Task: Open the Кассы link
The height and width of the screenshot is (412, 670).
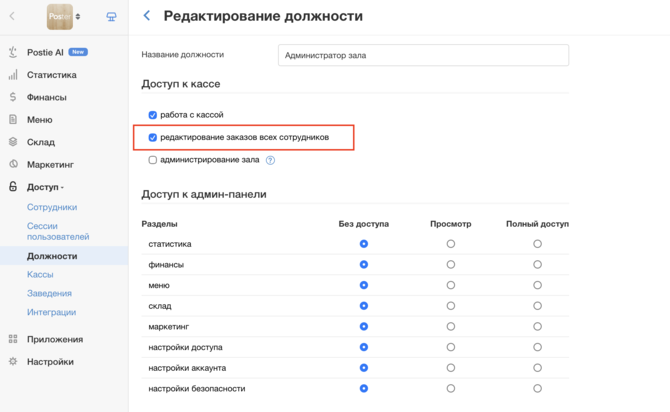Action: coord(40,274)
